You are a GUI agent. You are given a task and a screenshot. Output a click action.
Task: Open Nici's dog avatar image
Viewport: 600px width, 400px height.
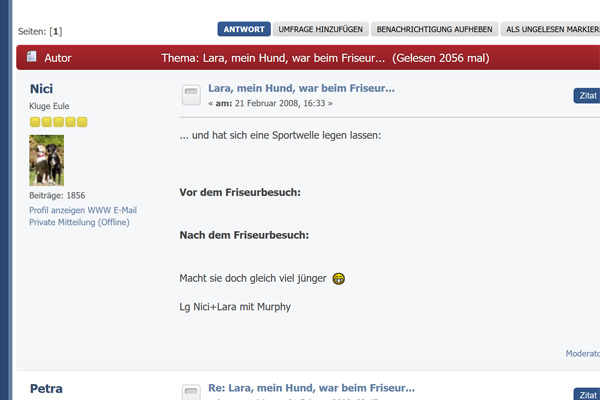point(47,160)
